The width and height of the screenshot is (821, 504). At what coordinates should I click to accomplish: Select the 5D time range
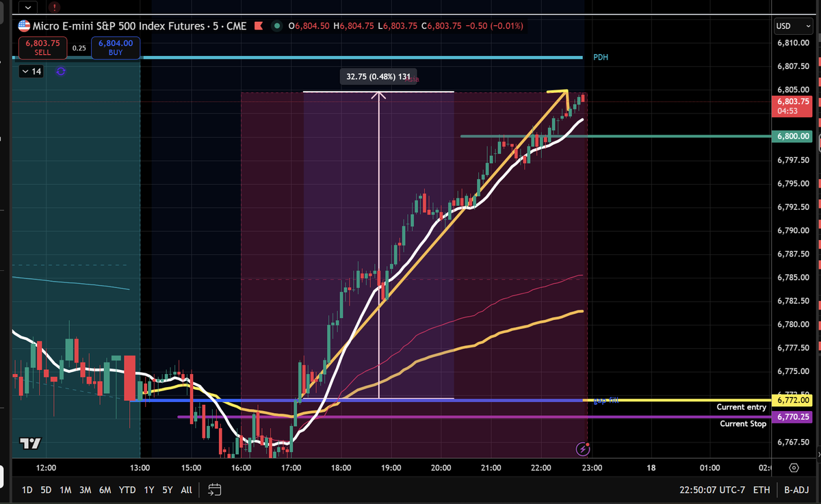[46, 490]
